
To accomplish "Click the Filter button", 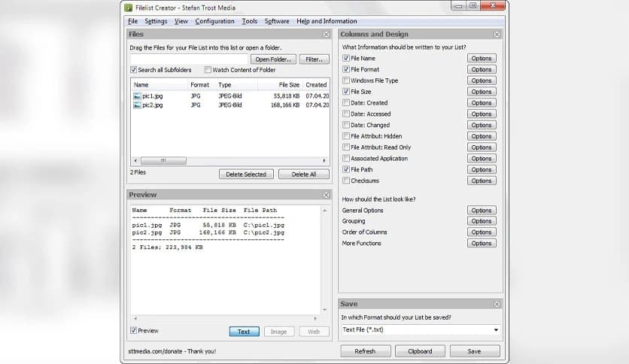I will pos(314,59).
